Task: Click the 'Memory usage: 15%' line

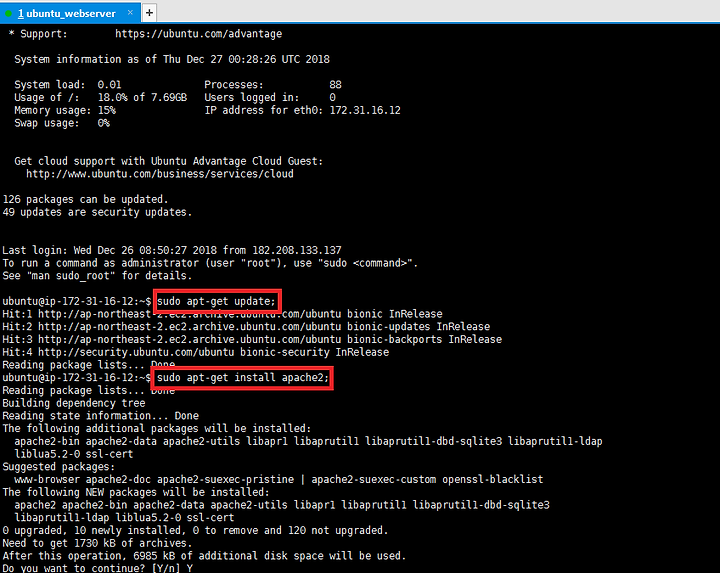Action: coord(65,110)
